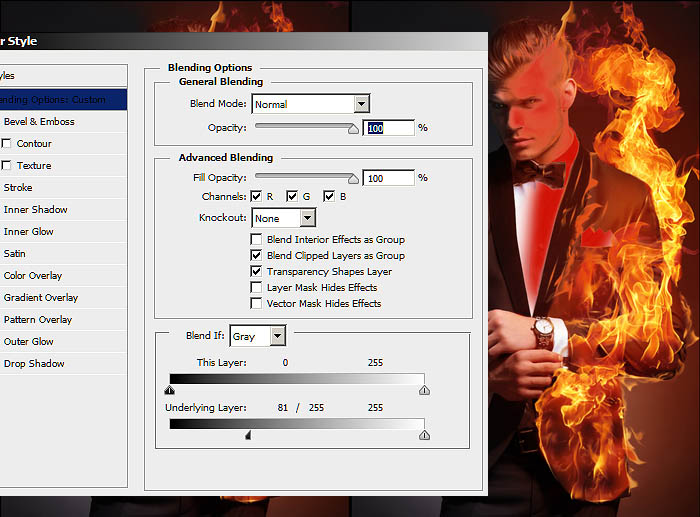Uncheck Blend Clipped Layers as Group
700x517 pixels.
pos(257,256)
